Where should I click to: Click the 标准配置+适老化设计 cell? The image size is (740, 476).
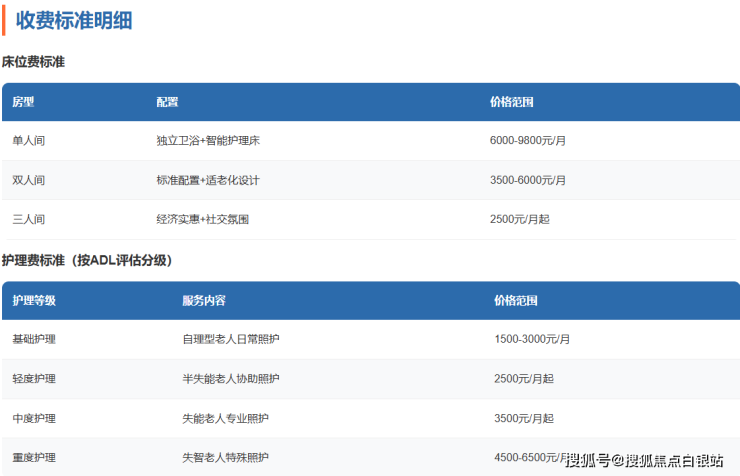208,180
